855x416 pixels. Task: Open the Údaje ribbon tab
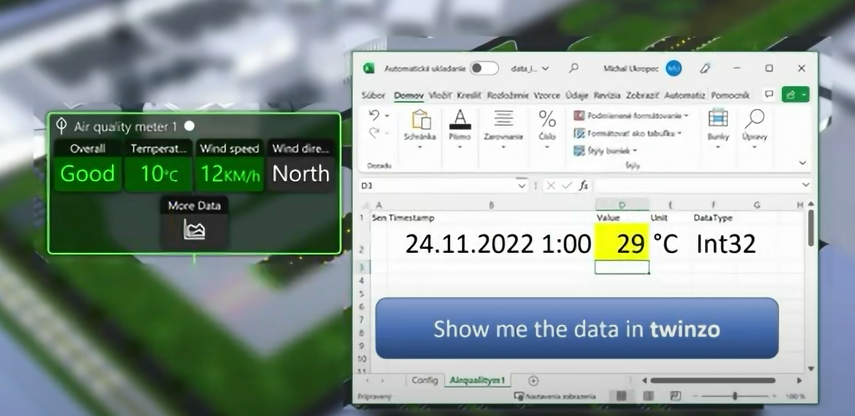[576, 95]
